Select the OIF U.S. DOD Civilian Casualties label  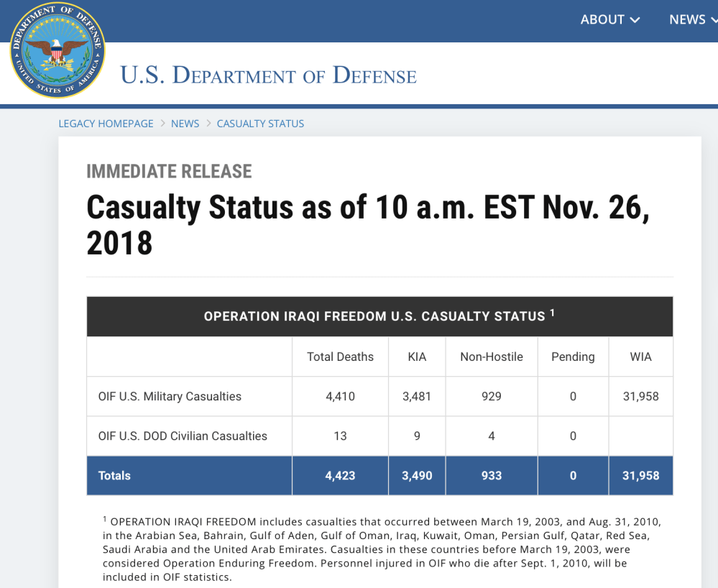coord(183,436)
